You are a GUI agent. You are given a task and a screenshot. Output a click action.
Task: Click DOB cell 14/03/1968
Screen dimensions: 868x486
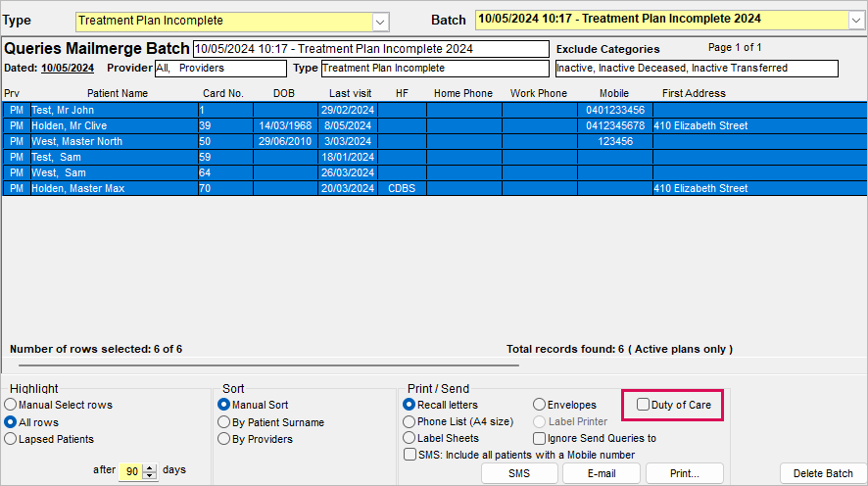tap(286, 125)
